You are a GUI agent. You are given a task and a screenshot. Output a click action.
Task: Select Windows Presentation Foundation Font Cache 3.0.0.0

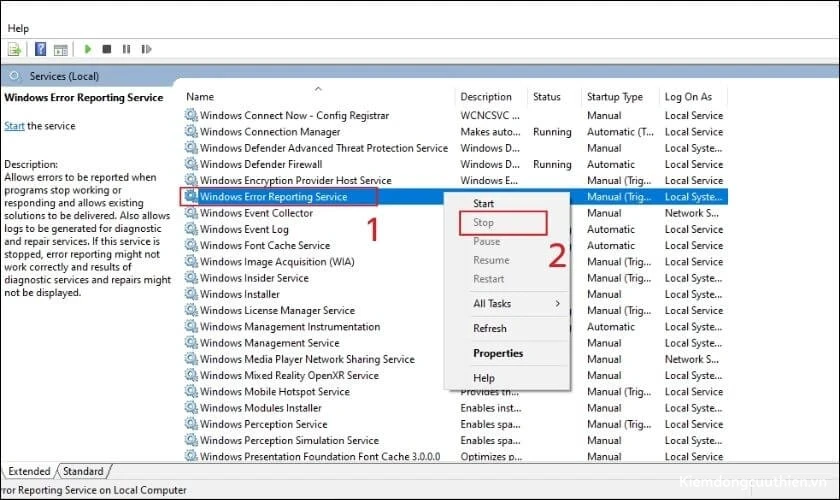coord(320,457)
